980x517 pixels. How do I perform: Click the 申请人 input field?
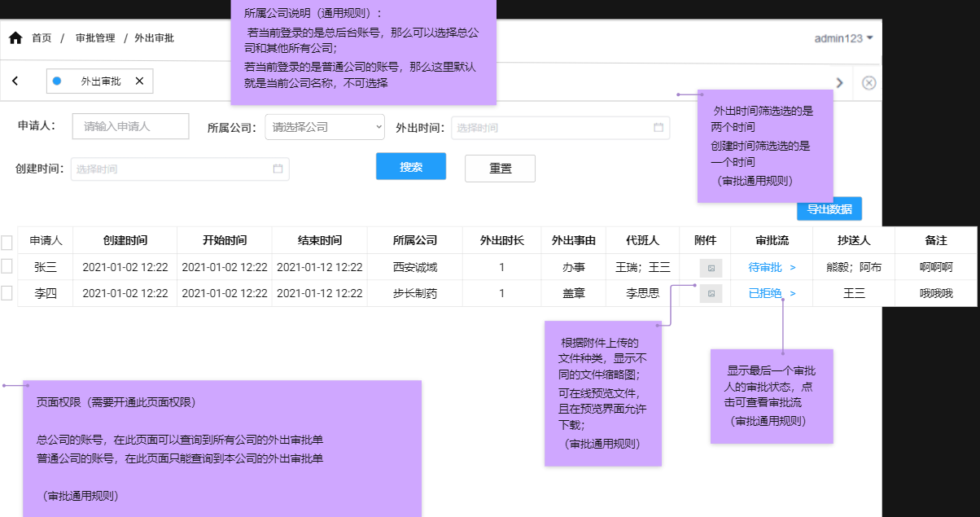130,126
